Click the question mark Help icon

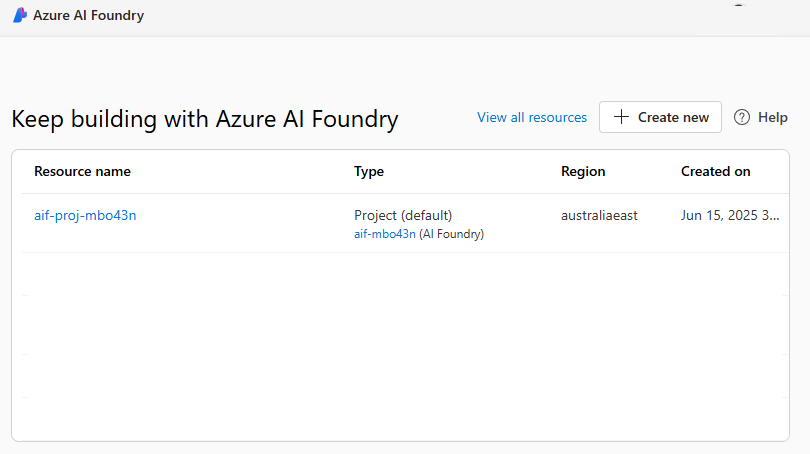pyautogui.click(x=742, y=117)
